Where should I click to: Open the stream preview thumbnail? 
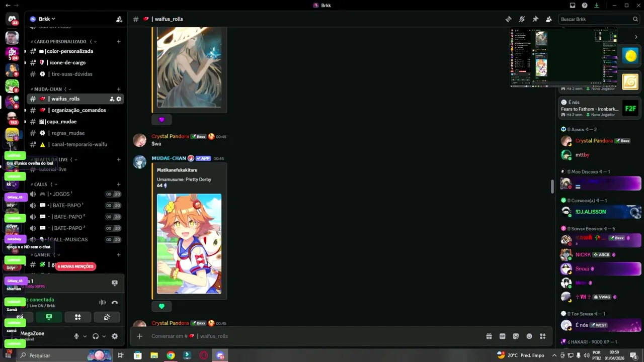(x=564, y=57)
